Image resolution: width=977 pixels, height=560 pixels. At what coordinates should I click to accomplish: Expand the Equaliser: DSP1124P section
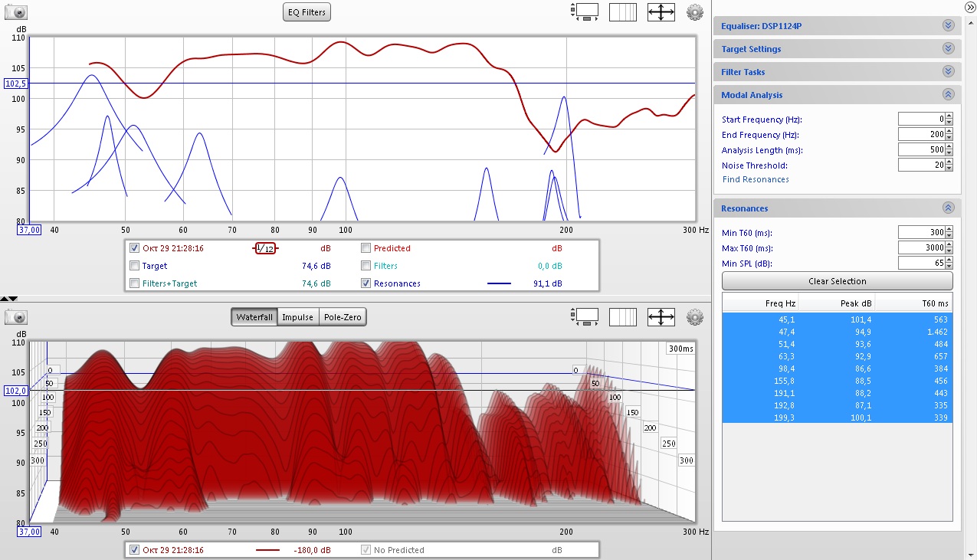click(x=948, y=26)
